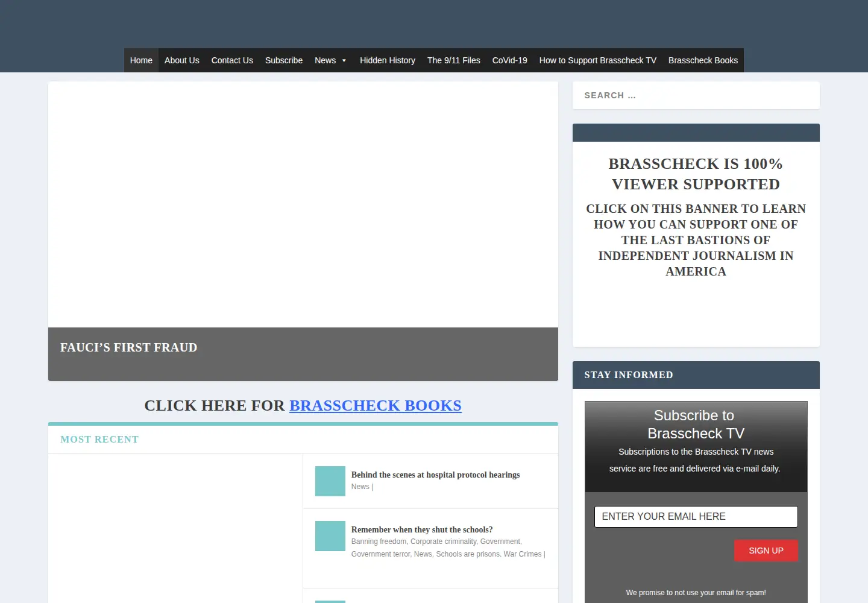Click the Enter Your Email Here field
The height and width of the screenshot is (603, 868).
tap(696, 517)
